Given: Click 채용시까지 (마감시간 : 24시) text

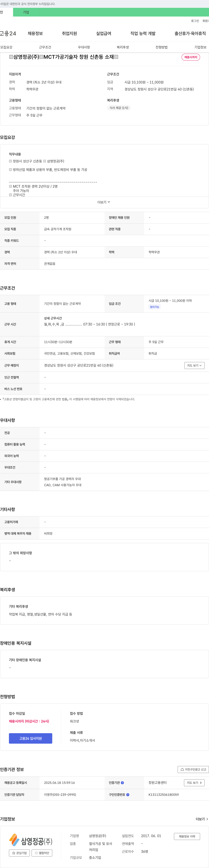Looking at the screenshot, I should (x=29, y=721).
